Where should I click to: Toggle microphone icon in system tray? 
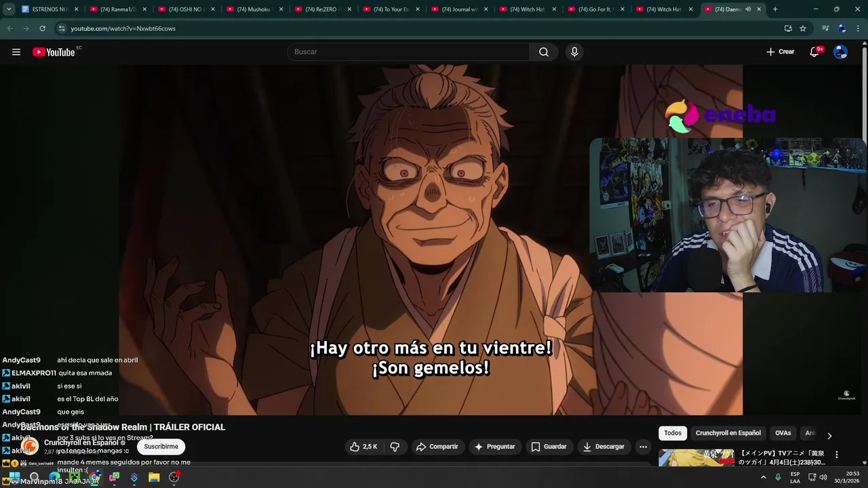click(778, 477)
